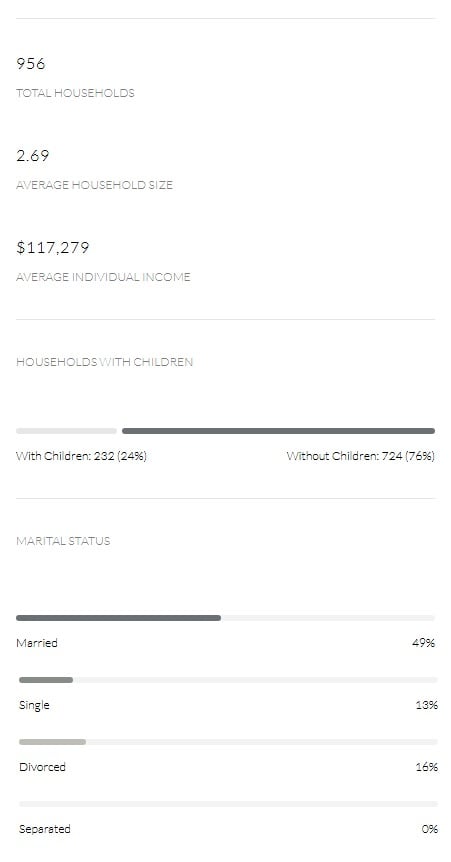Click the Divorced status progress bar
Image resolution: width=451 pixels, height=862 pixels.
tap(228, 742)
